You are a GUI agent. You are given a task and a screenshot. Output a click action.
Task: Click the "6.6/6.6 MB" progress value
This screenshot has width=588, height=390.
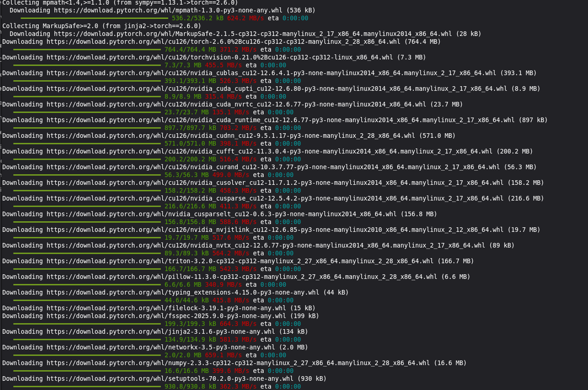(183, 284)
